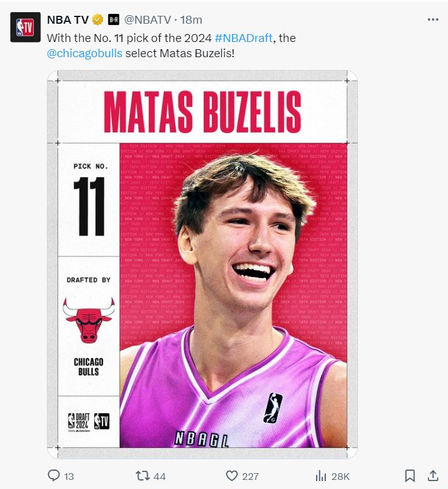Open the 18m timestamp link
The image size is (448, 489).
(191, 20)
